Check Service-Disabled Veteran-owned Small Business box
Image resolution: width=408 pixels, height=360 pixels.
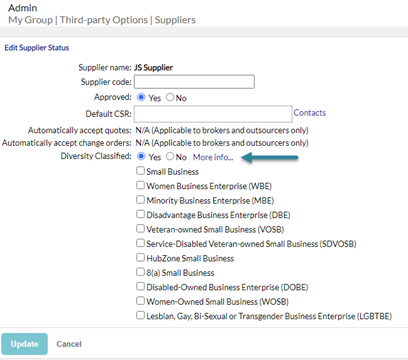coord(140,243)
